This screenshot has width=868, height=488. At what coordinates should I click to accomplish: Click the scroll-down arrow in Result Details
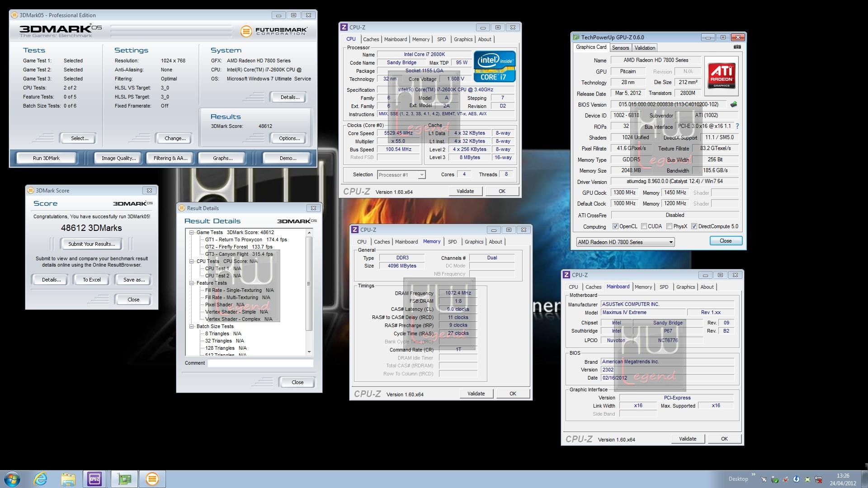coord(309,352)
